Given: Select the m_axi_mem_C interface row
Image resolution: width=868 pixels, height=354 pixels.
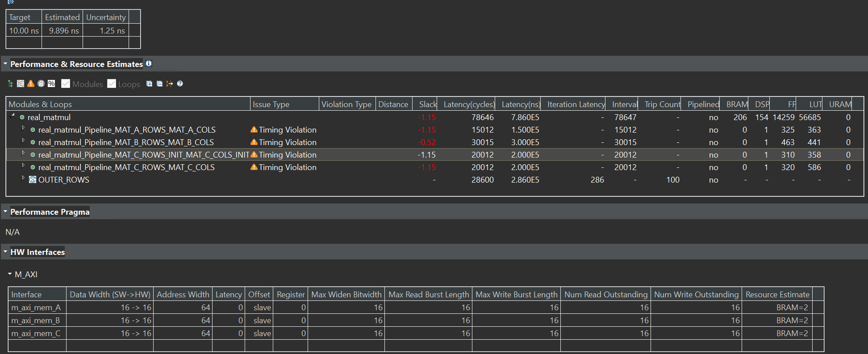Looking at the screenshot, I should click(x=416, y=333).
